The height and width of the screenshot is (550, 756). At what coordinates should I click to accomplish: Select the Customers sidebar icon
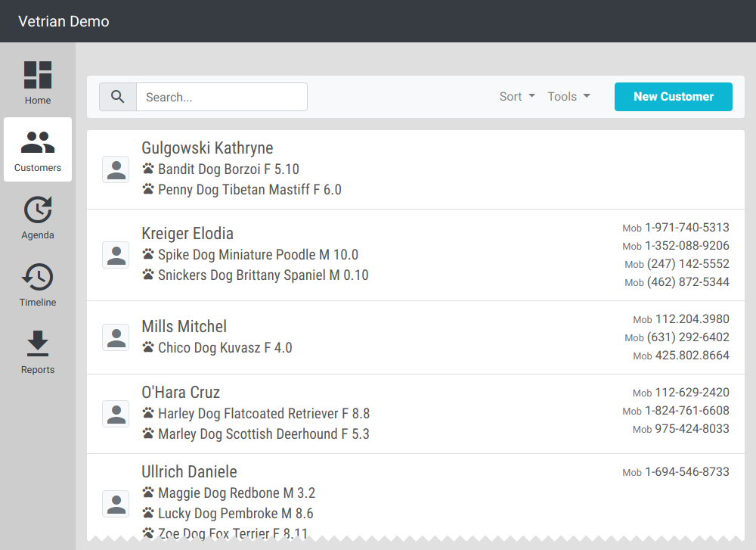38,142
